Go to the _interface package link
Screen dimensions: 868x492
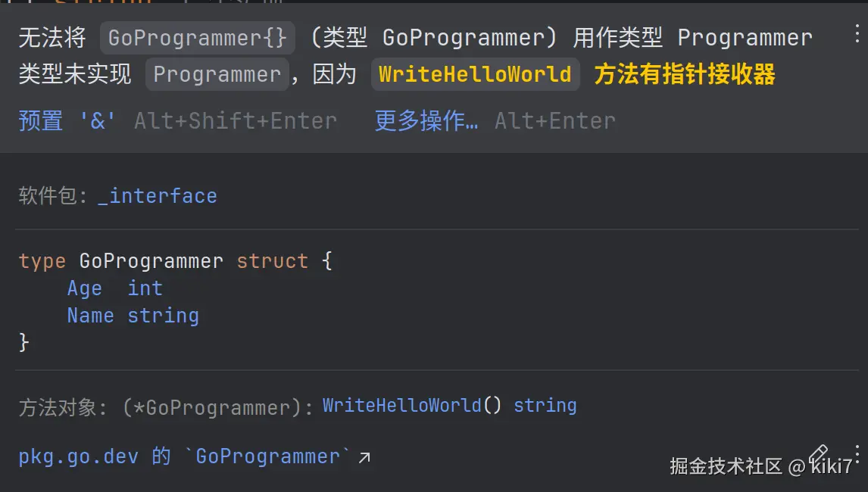pos(158,196)
